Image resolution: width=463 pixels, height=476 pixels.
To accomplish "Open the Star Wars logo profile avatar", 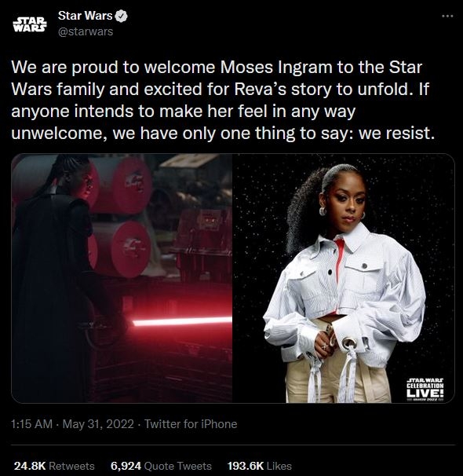I will coord(30,24).
